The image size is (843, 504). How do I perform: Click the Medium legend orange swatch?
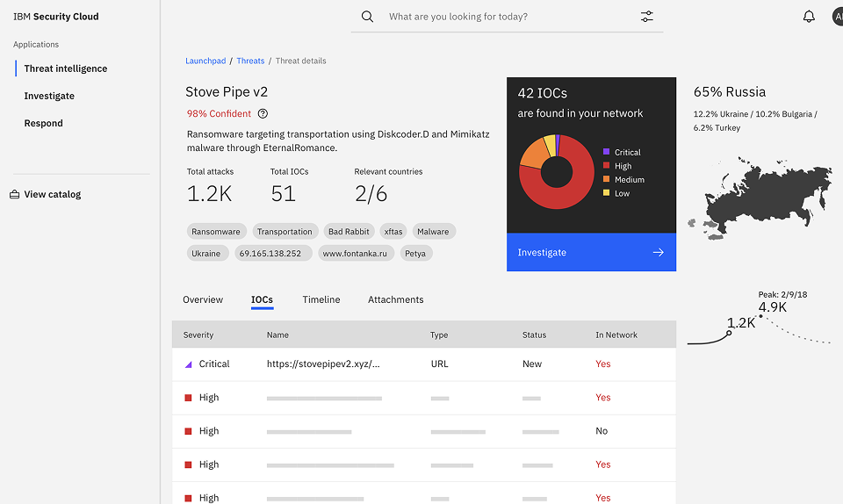tap(607, 179)
